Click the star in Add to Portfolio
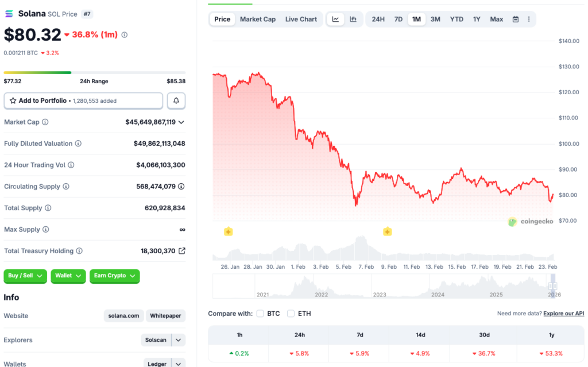588x367 pixels. (x=13, y=101)
